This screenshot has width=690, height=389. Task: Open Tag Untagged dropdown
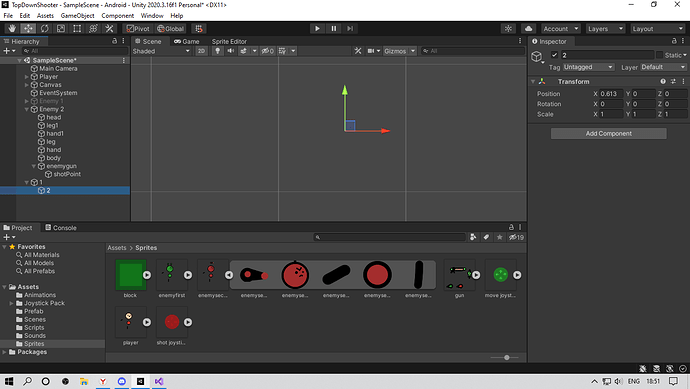click(x=588, y=67)
